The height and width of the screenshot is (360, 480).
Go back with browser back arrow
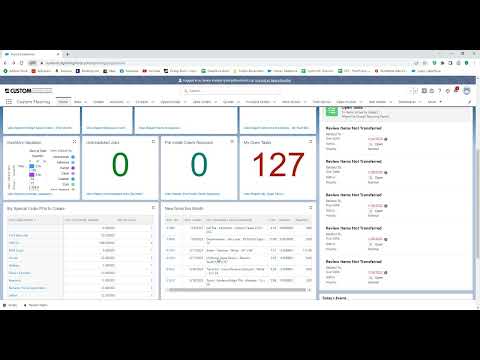(x=5, y=63)
